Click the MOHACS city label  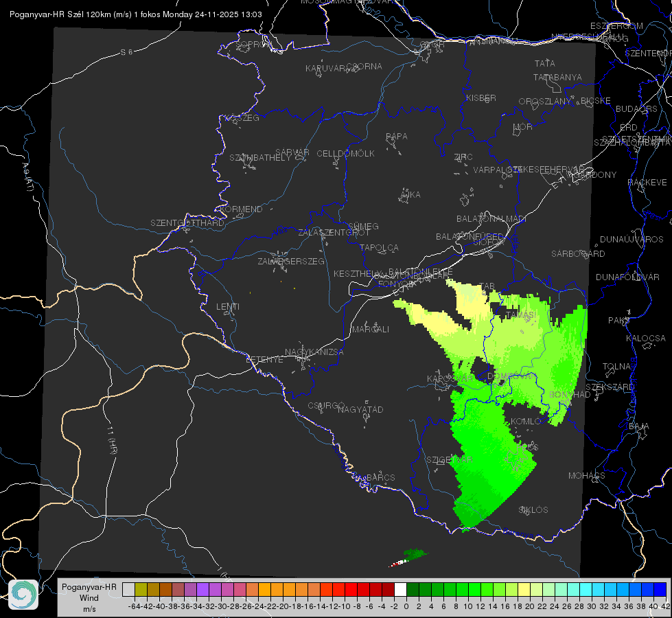(x=587, y=476)
